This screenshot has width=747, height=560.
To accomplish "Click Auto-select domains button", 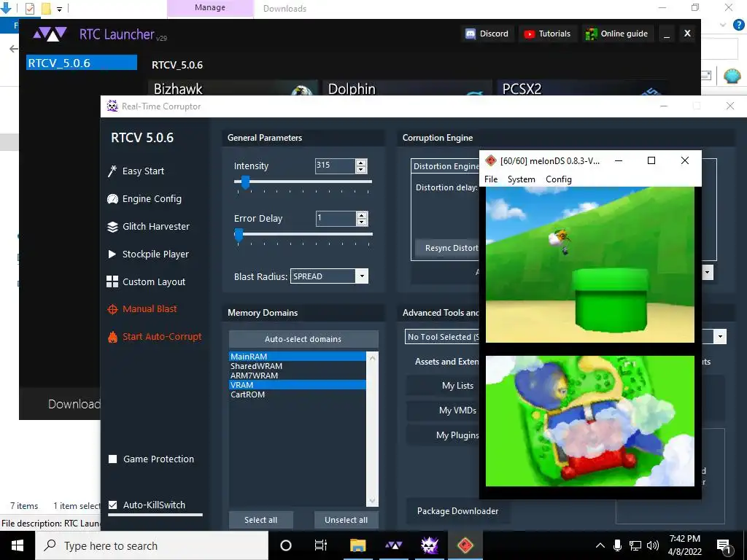I will (x=303, y=339).
